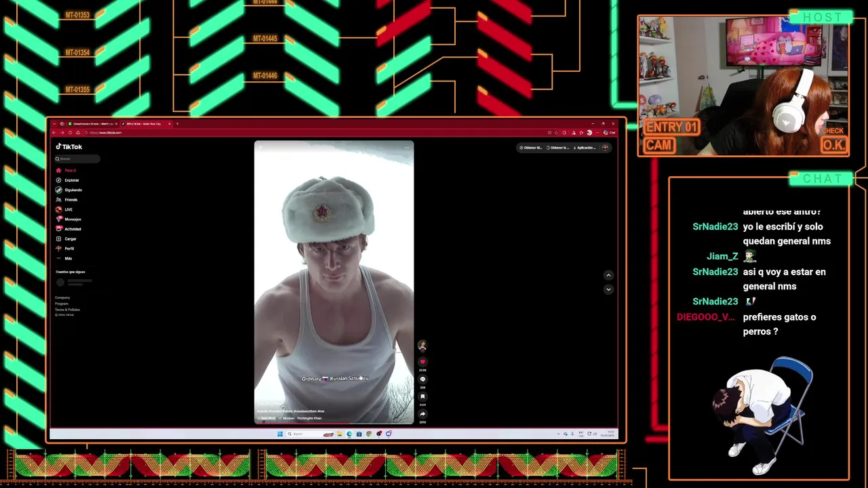Focus the TikTok Buscar search field
Screen dimensions: 868x488
pyautogui.click(x=77, y=159)
